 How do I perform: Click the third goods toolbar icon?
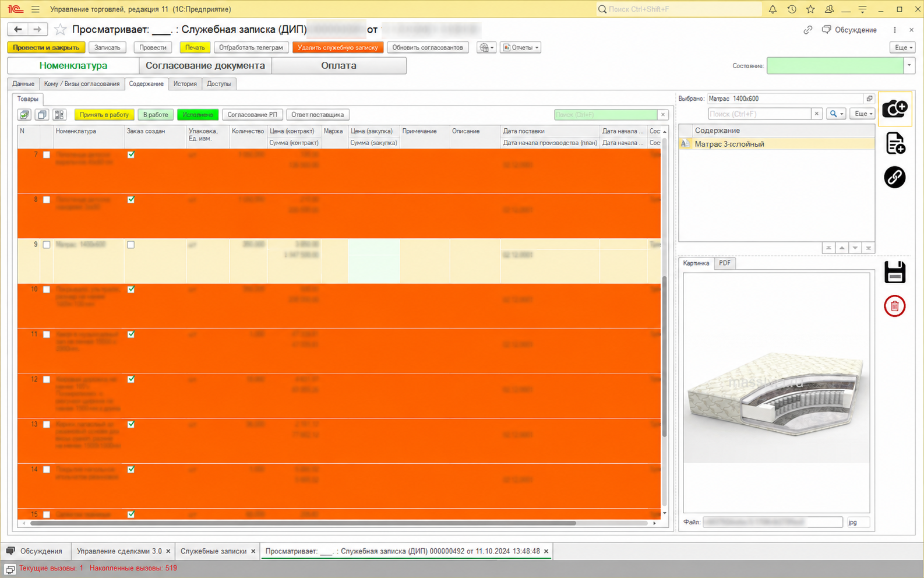click(59, 115)
